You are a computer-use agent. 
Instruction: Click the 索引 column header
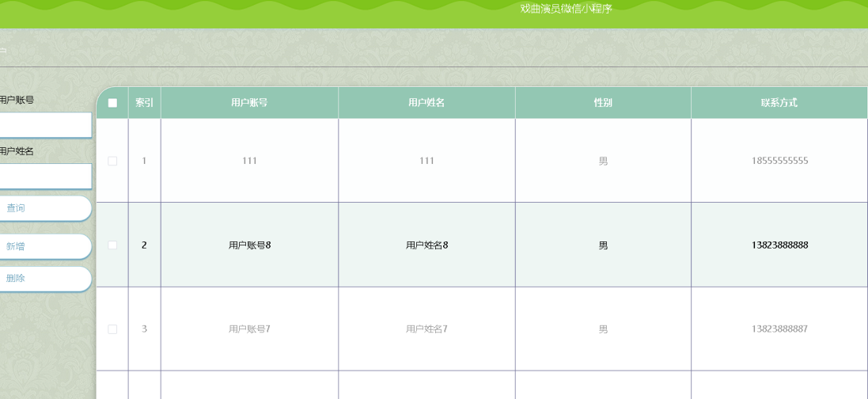[x=145, y=103]
